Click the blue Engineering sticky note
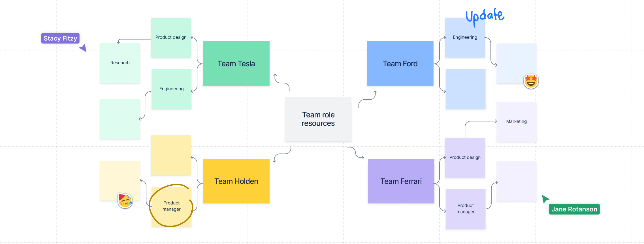Viewport: 644px width, 244px height. pos(465,37)
